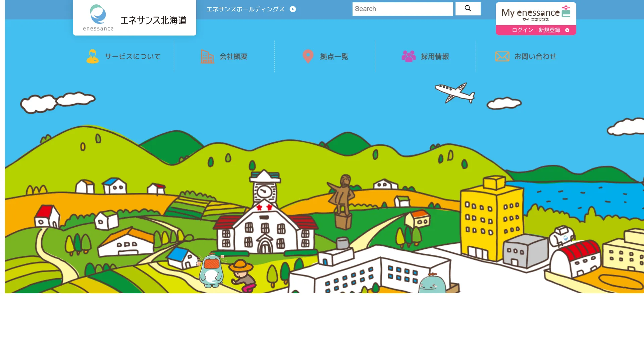Click the purple people group icon
This screenshot has width=644, height=362.
409,56
